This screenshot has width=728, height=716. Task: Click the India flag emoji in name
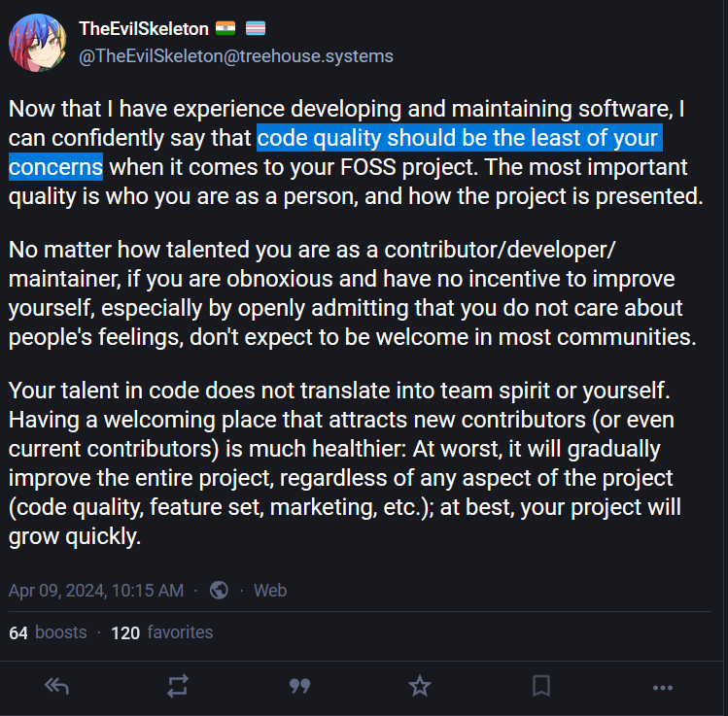[225, 29]
